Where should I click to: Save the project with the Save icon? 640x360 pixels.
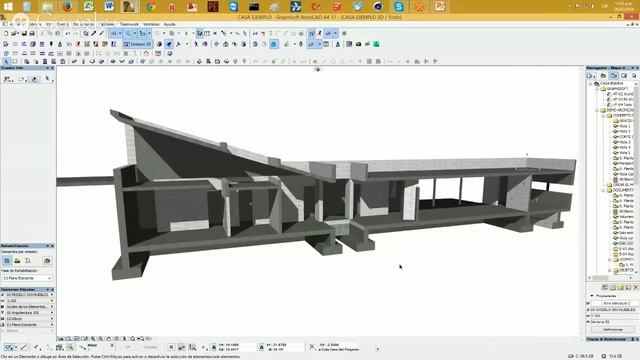(24, 33)
